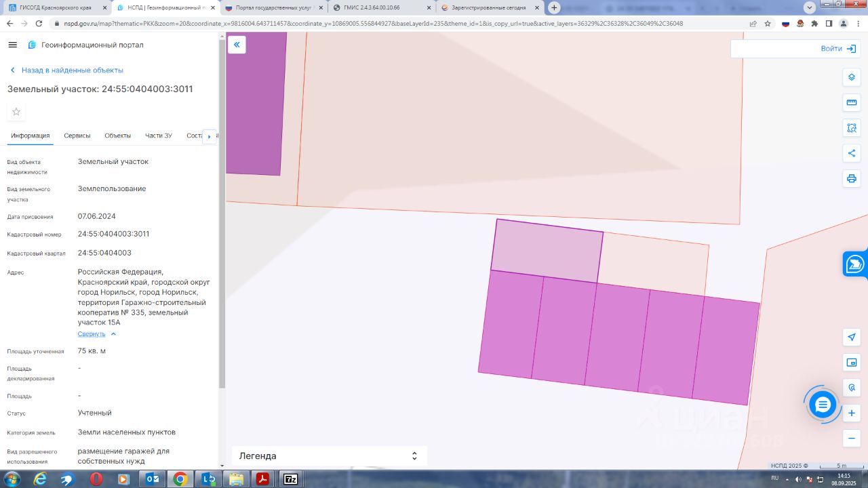Switch to Портал государственных услуг browser tab
The width and height of the screenshot is (868, 488).
pyautogui.click(x=273, y=7)
